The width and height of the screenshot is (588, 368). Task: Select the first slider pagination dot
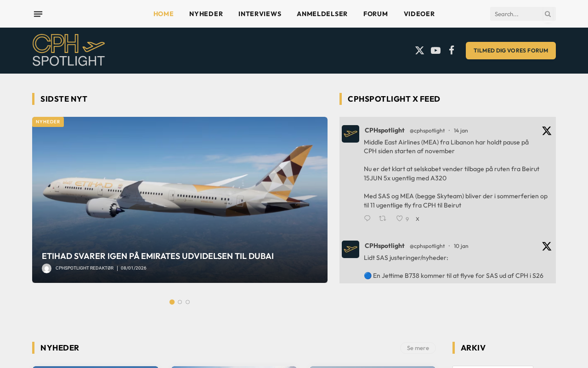point(172,302)
